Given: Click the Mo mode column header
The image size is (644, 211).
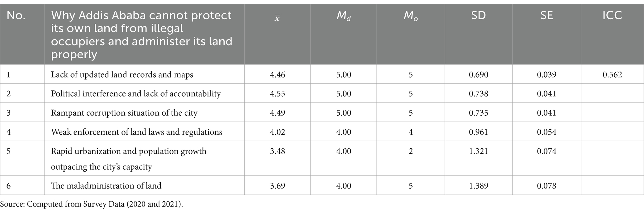Looking at the screenshot, I should (411, 16).
